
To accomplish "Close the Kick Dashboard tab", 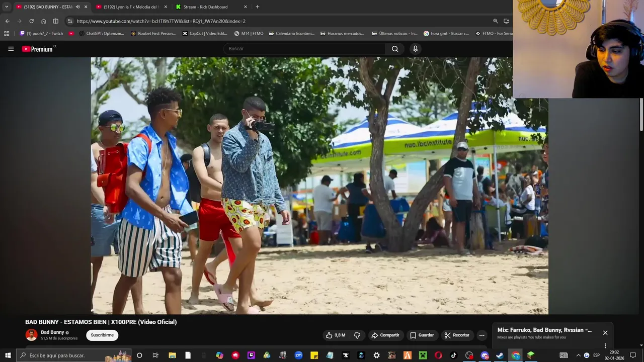I will click(246, 7).
